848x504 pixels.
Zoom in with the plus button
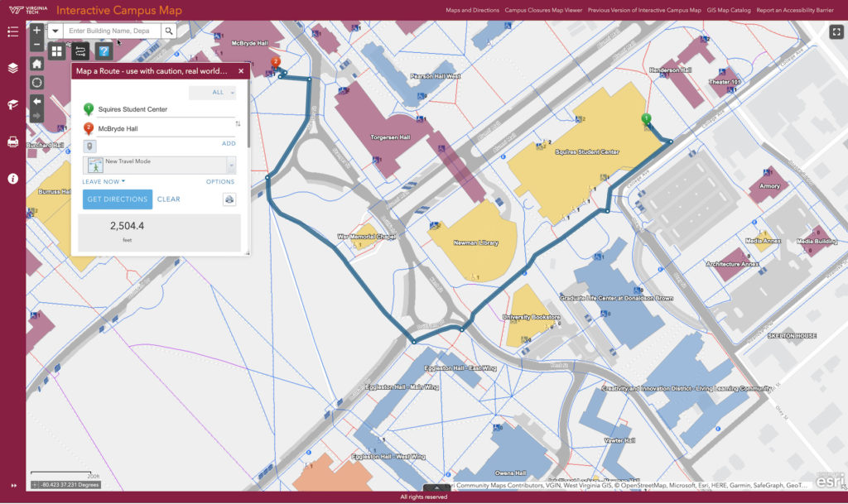click(x=36, y=30)
